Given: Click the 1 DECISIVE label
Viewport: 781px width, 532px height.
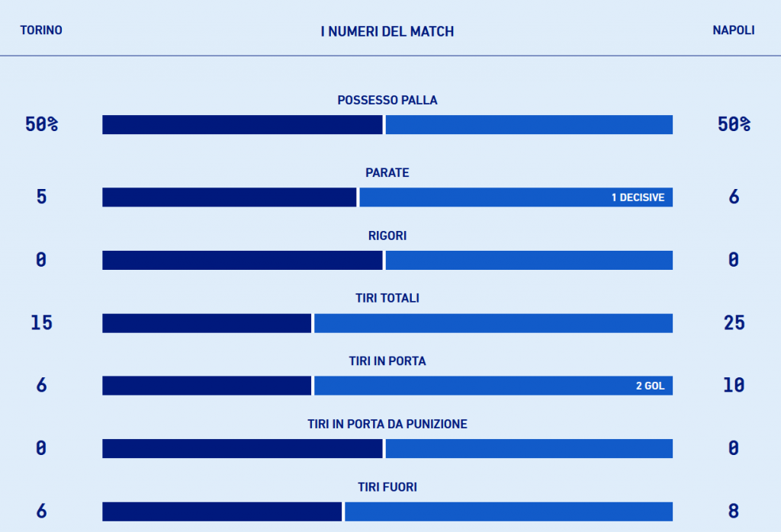Looking at the screenshot, I should coord(638,197).
